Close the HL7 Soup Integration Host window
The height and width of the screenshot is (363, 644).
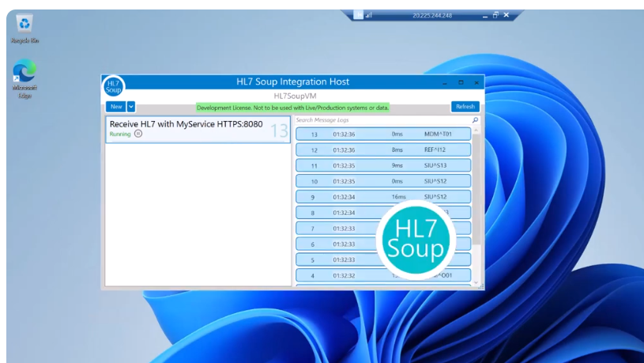click(x=476, y=82)
